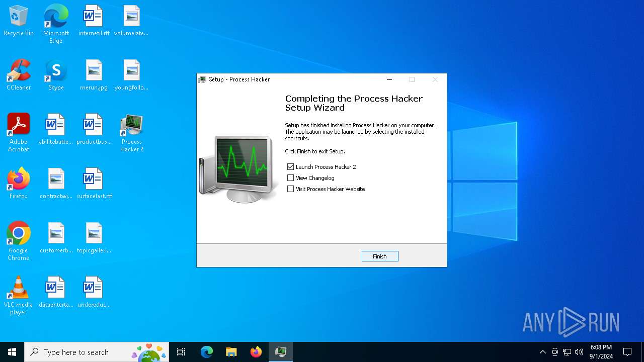Open File Explorer from the taskbar

(x=231, y=352)
